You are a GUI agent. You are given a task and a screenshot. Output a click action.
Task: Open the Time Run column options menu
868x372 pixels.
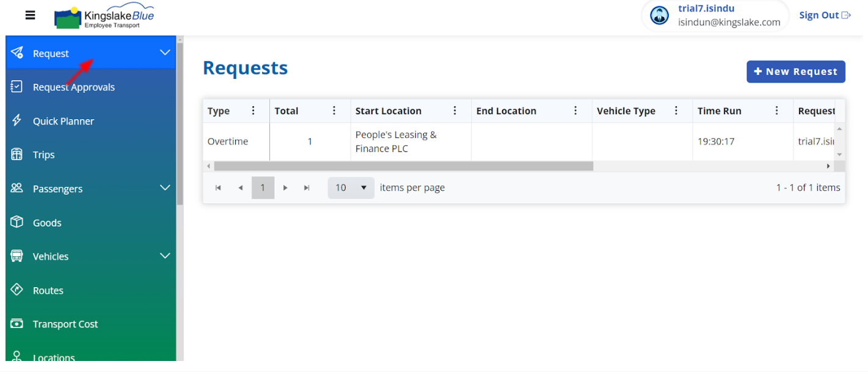click(x=777, y=111)
